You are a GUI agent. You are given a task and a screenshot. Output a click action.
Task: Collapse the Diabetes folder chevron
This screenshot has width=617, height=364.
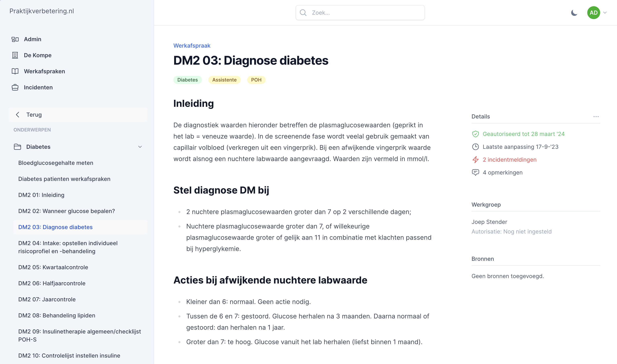140,147
